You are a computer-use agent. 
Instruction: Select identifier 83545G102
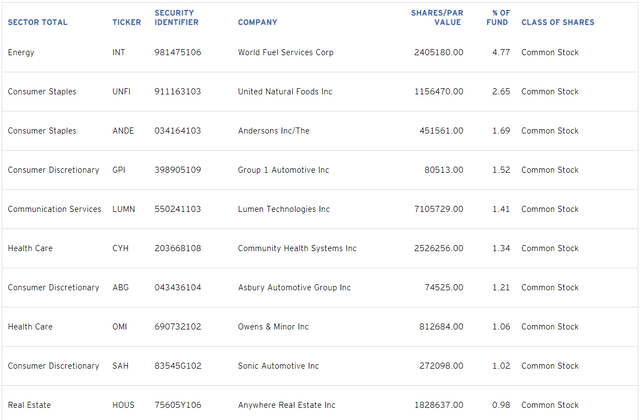pyautogui.click(x=178, y=366)
